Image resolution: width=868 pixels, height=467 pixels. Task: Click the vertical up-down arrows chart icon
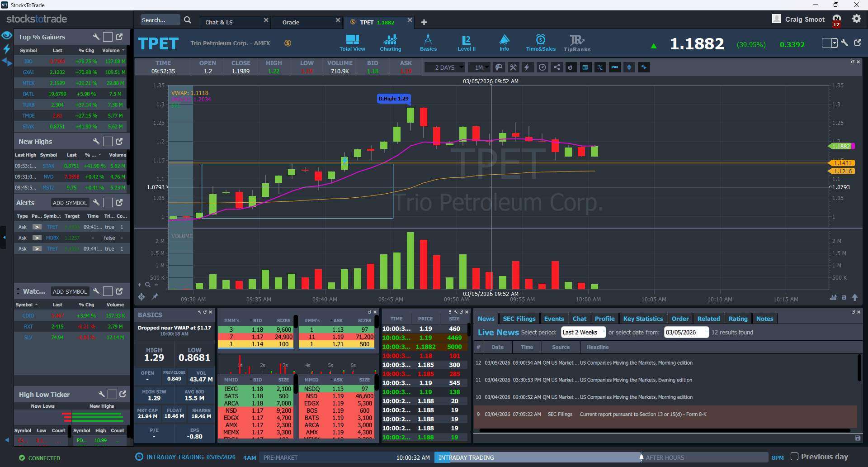point(629,67)
